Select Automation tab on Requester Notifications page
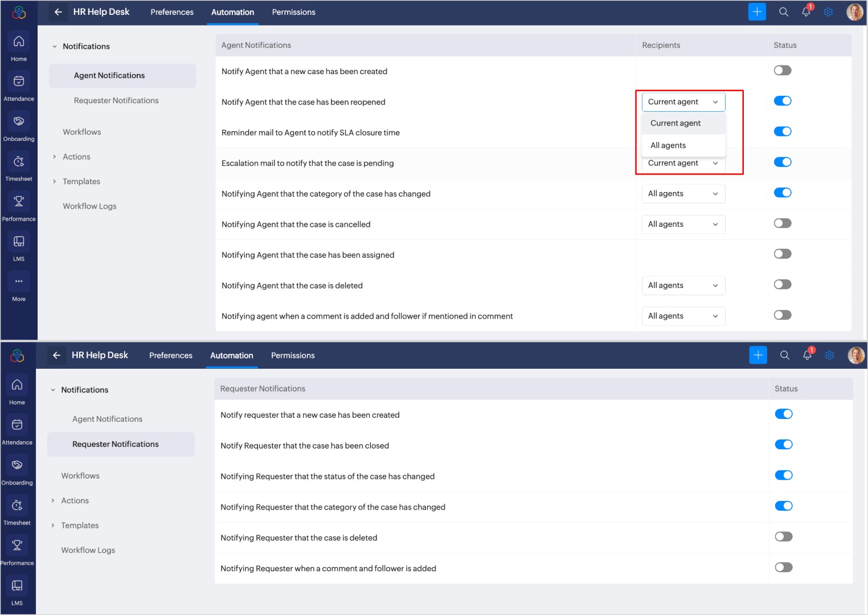The image size is (868, 615). [x=232, y=356]
